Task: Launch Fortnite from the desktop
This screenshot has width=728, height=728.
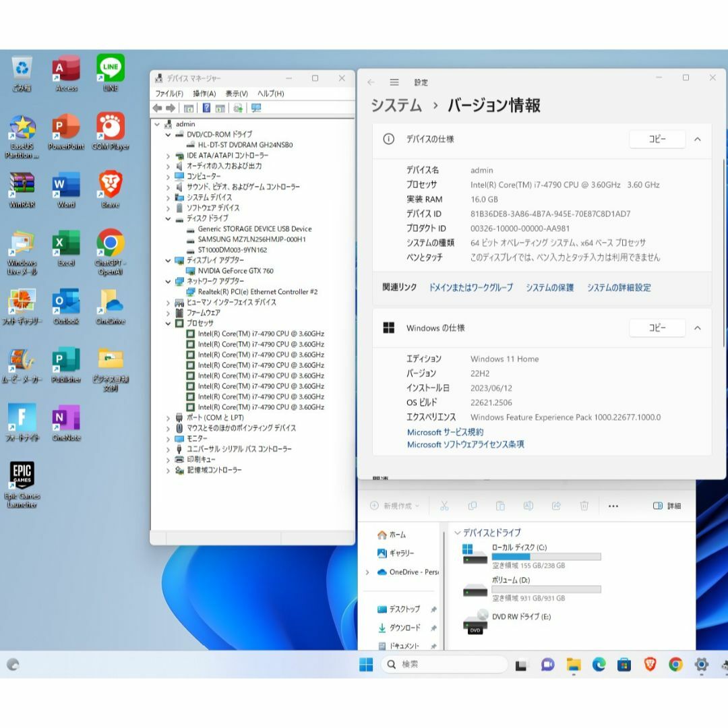Action: coord(22,423)
